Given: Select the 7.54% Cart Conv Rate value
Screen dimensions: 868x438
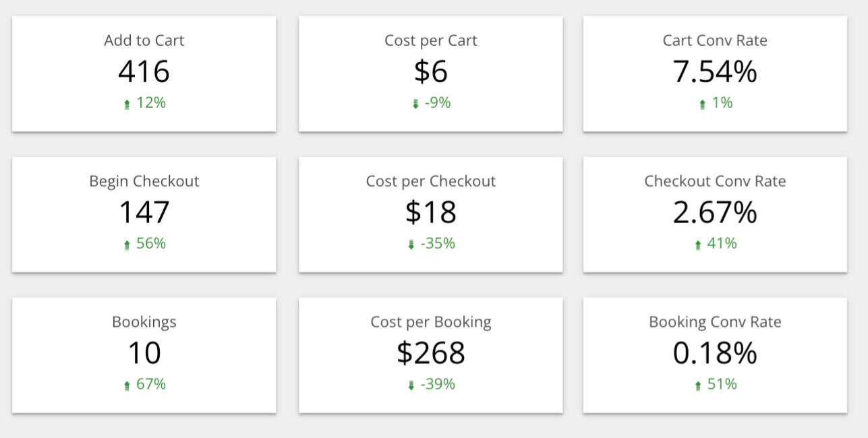Looking at the screenshot, I should tap(715, 71).
